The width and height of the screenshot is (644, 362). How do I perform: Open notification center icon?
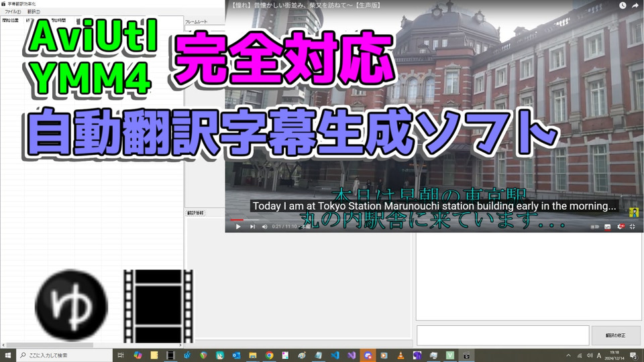tap(634, 355)
